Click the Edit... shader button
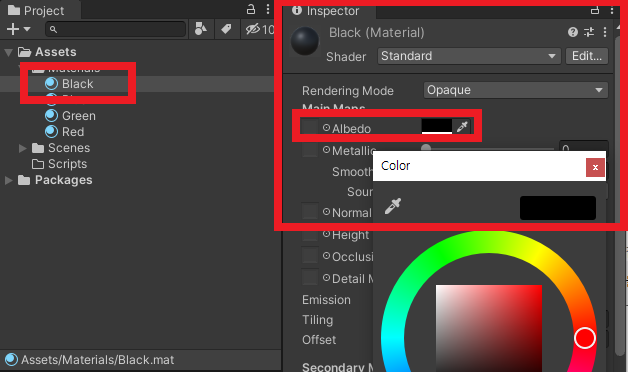Viewport: 628px width, 372px height. pos(587,56)
